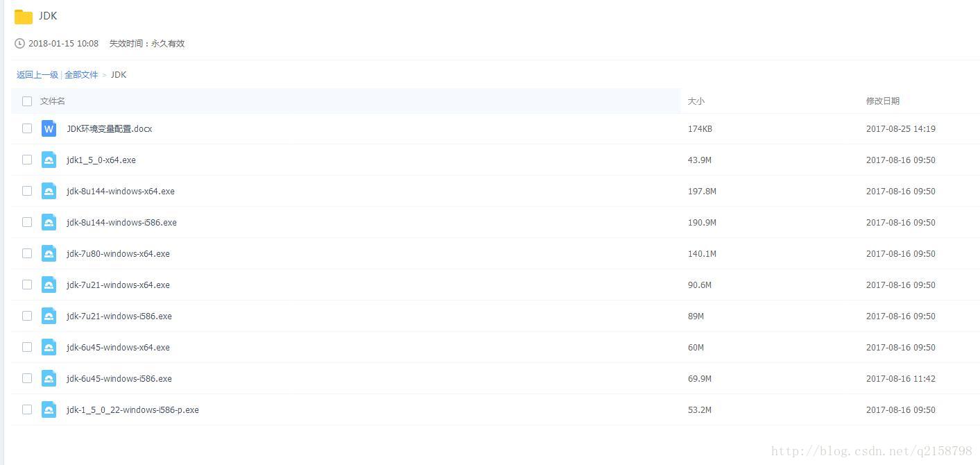Screen dimensions: 980x465
Task: Select checkbox of jdk-8u144-windows-i586.exe
Action: point(27,222)
